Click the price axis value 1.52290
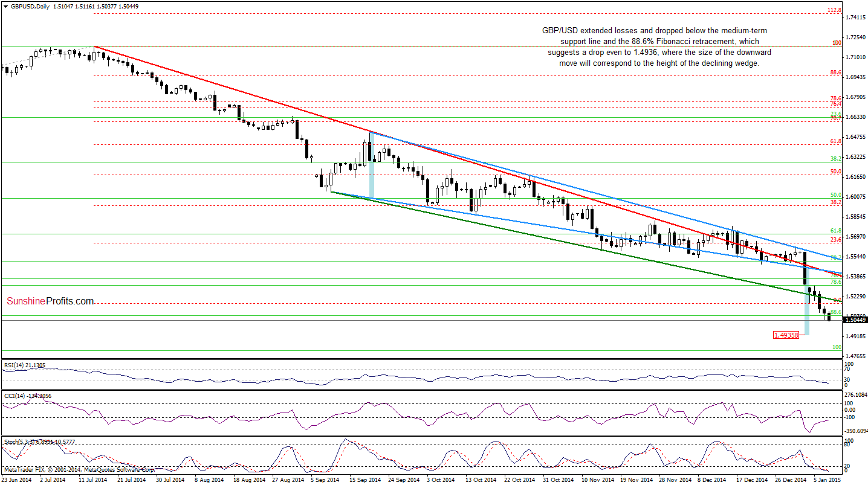This screenshot has width=868, height=485. 855,296
